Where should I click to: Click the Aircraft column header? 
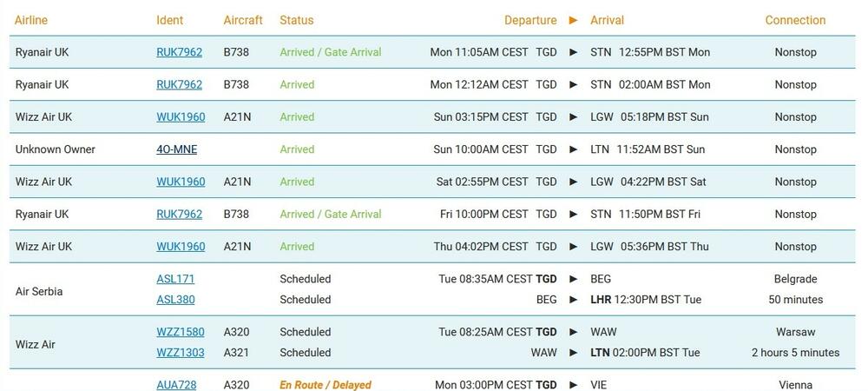tap(243, 20)
